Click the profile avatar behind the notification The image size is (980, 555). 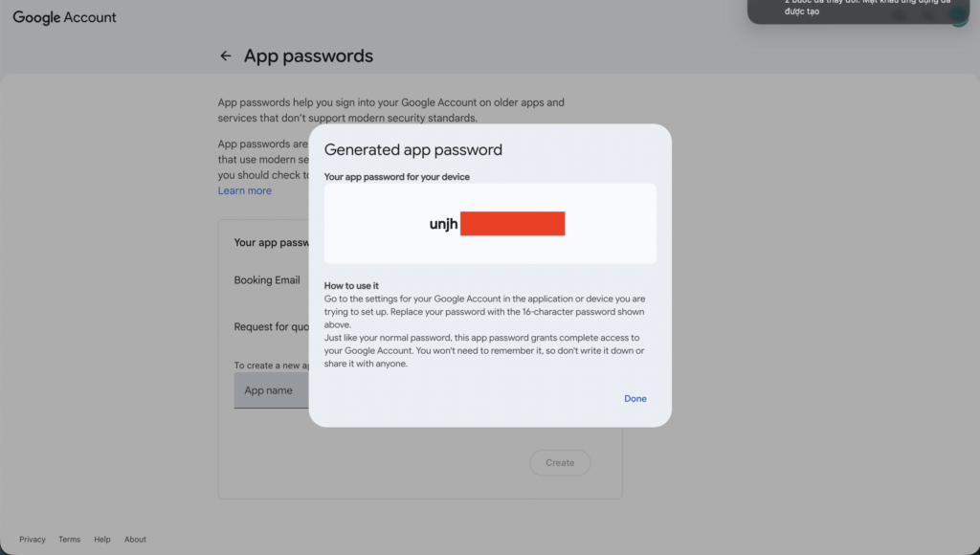[x=959, y=17]
